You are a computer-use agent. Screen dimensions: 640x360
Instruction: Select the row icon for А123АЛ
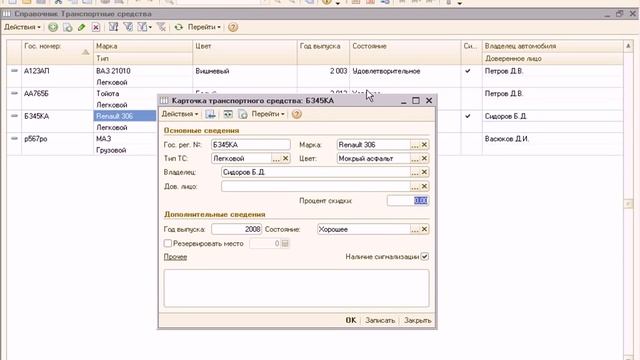tap(14, 71)
